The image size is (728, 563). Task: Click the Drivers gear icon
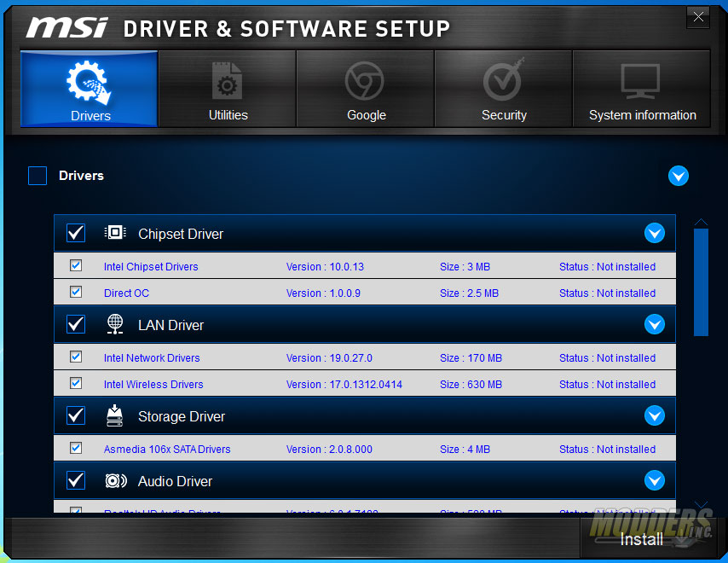pyautogui.click(x=89, y=83)
